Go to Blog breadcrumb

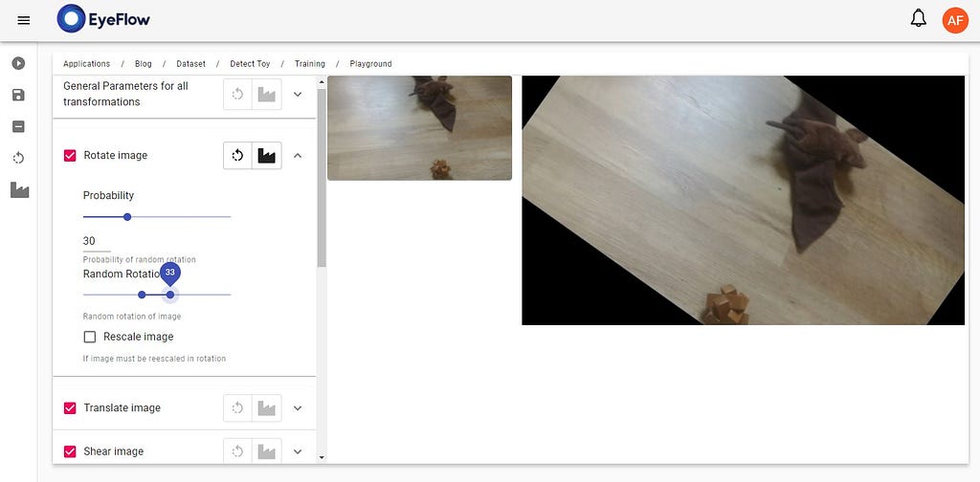tap(144, 64)
